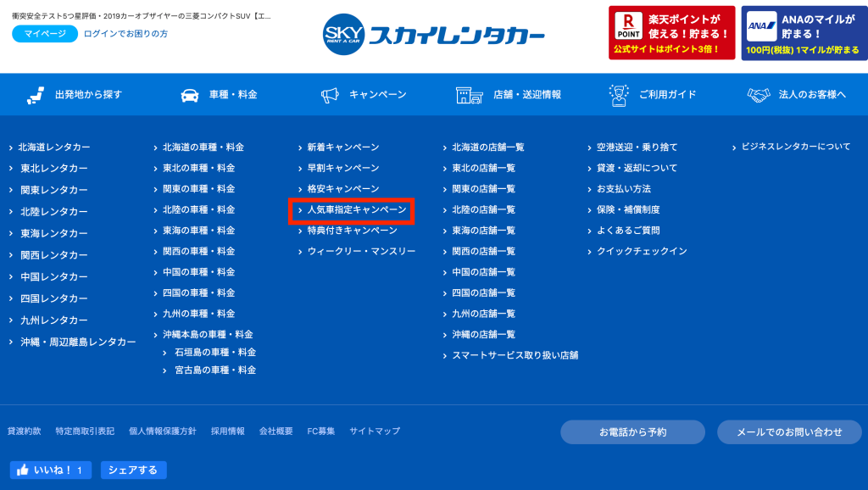Click the シェアする share button
The width and height of the screenshot is (868, 490).
point(133,470)
